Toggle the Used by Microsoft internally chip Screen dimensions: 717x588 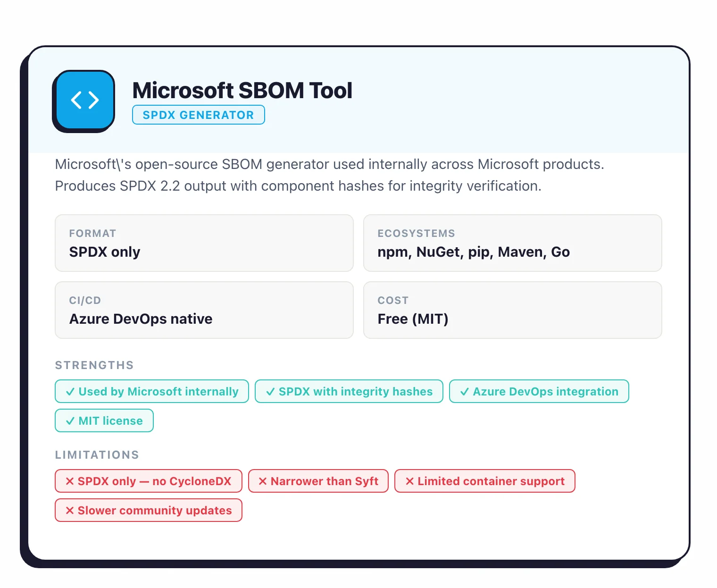tap(151, 391)
